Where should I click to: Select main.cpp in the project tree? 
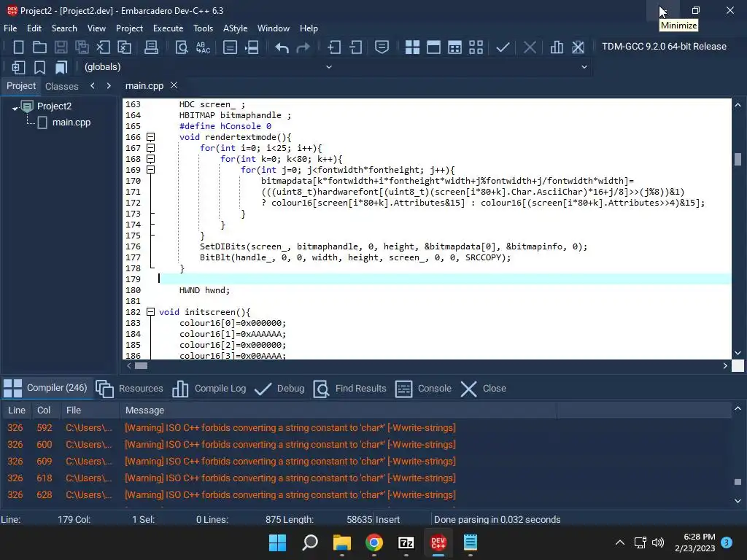71,122
